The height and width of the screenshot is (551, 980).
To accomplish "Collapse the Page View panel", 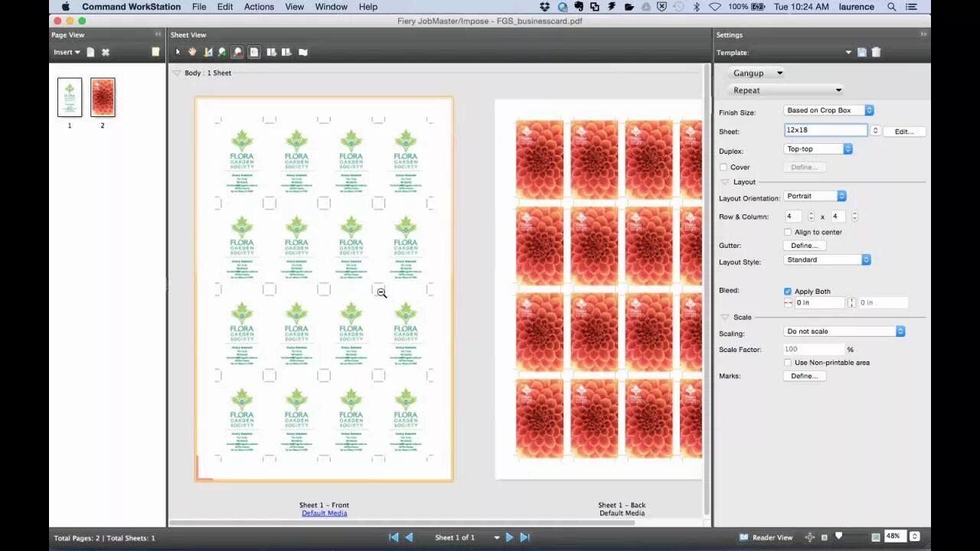I will tap(158, 34).
